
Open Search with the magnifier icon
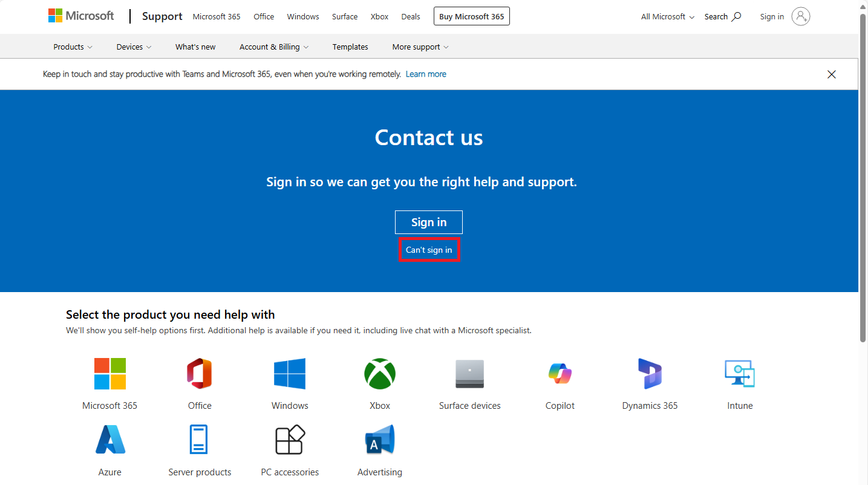[x=723, y=16]
